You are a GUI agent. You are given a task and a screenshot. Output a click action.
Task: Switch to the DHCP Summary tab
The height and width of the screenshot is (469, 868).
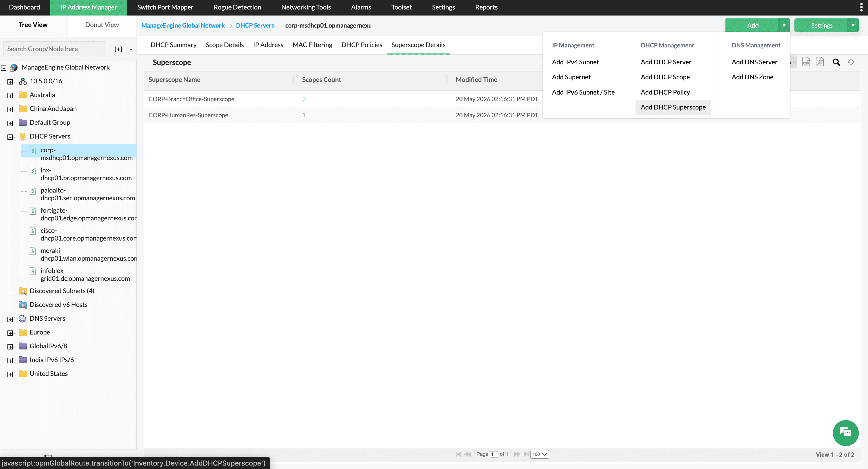(x=174, y=45)
